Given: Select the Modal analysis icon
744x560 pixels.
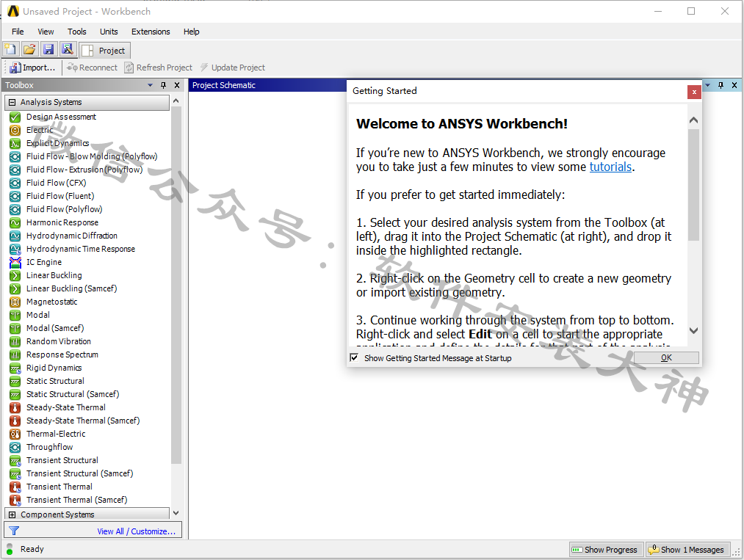Looking at the screenshot, I should tap(15, 316).
